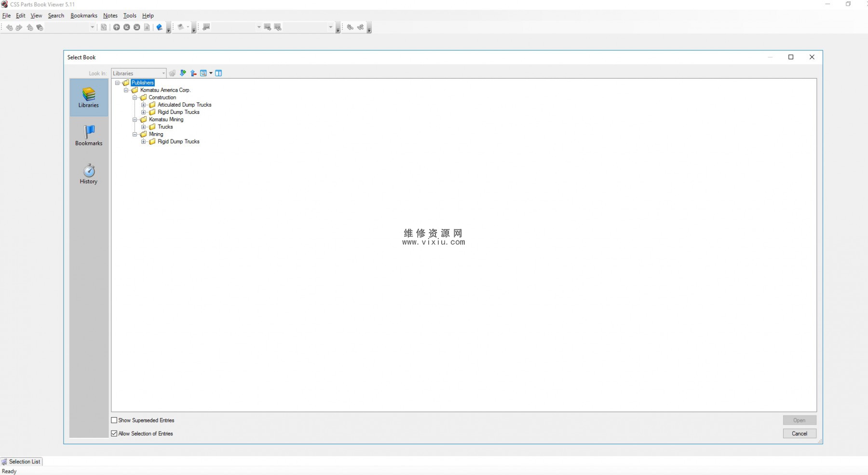Expand Rigid Dump Trucks under Mining

pyautogui.click(x=143, y=141)
